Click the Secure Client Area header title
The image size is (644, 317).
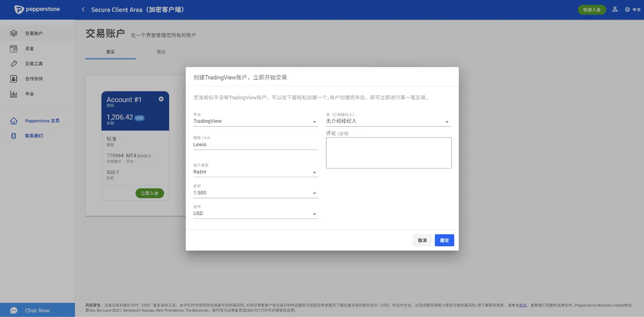[137, 10]
